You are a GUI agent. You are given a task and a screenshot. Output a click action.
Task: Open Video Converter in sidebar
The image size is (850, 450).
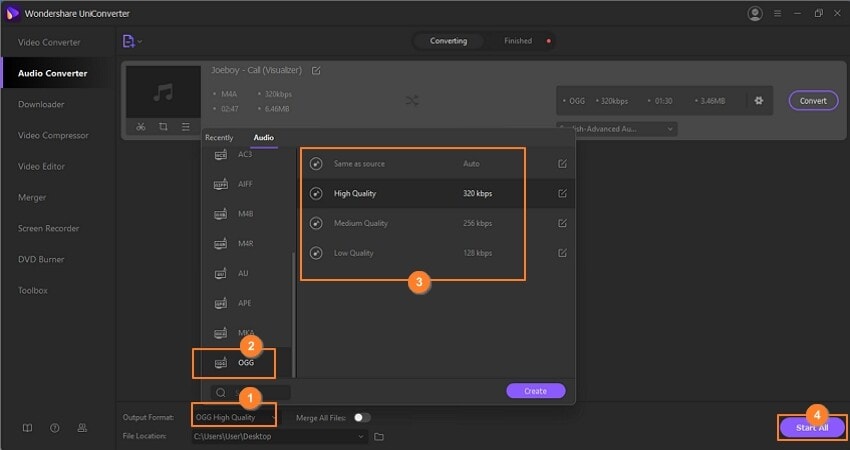pos(49,42)
